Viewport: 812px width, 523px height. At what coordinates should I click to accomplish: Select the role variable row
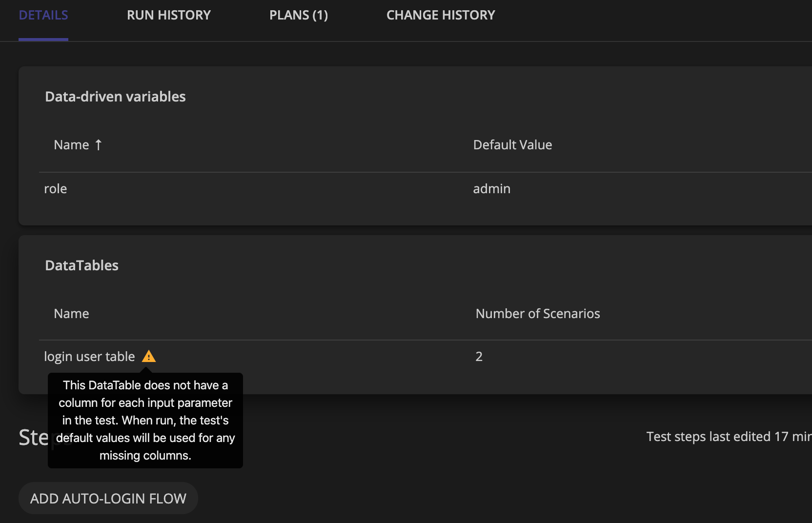tap(56, 189)
